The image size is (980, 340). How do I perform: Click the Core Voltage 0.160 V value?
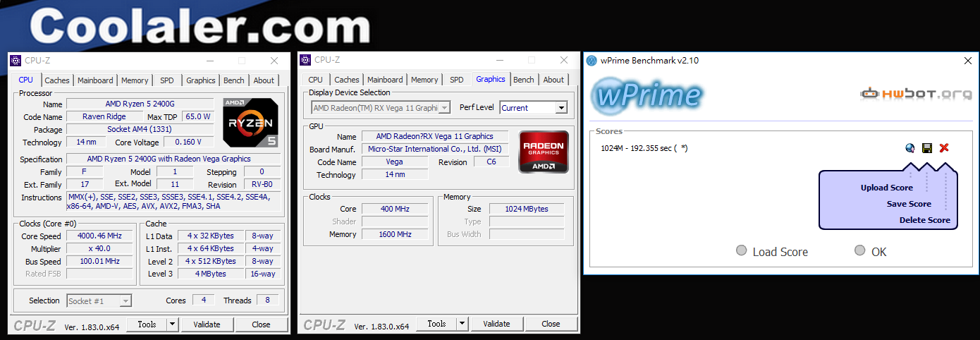tap(189, 142)
